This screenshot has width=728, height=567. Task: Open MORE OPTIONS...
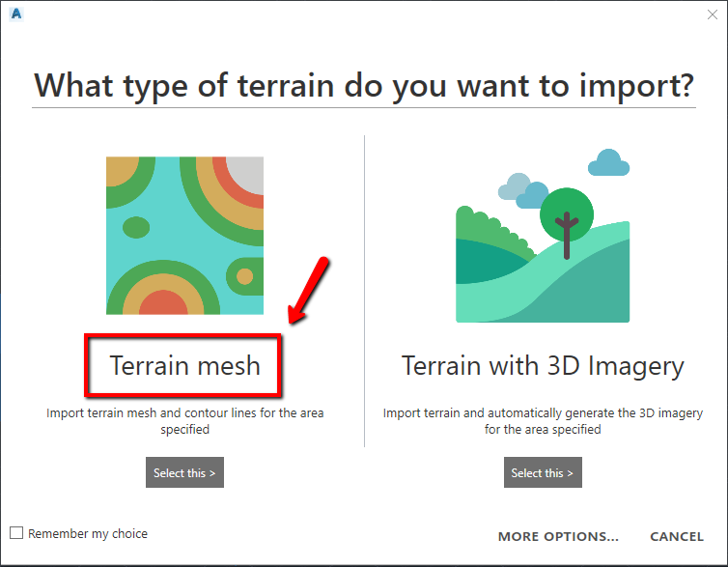[x=558, y=536]
